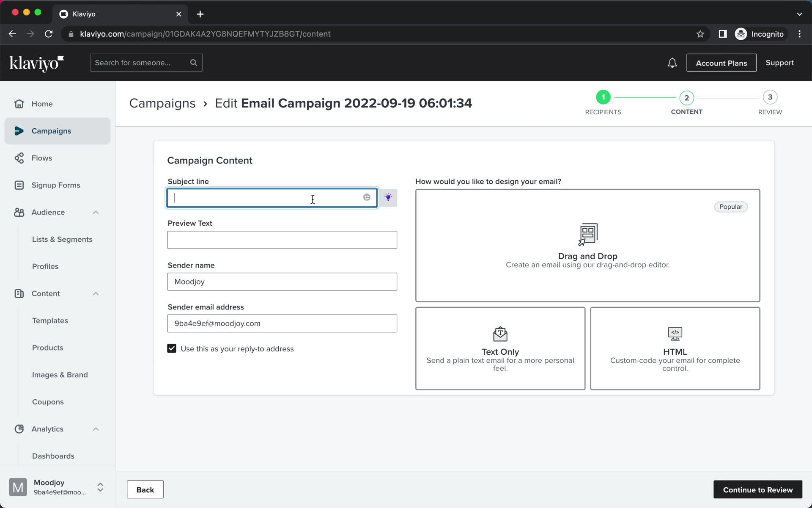Open the Support menu
Screen dimensions: 812x508
[x=780, y=63]
